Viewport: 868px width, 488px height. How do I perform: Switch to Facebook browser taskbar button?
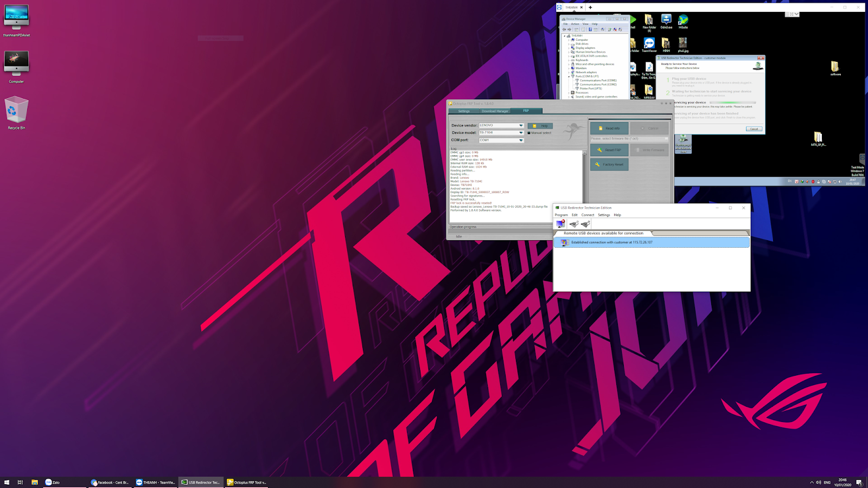[110, 482]
